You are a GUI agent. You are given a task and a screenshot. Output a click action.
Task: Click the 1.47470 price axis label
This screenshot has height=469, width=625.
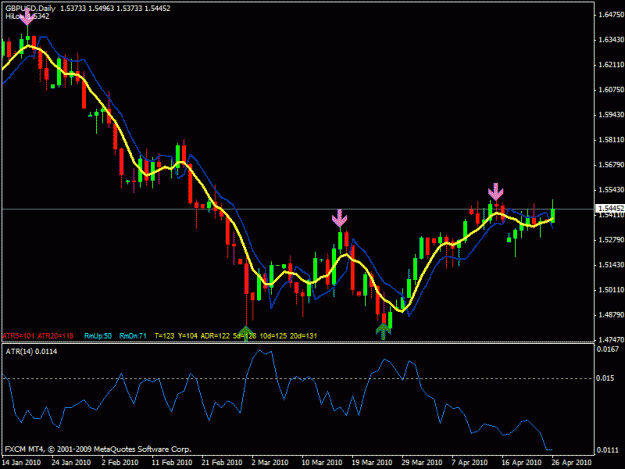coord(610,340)
